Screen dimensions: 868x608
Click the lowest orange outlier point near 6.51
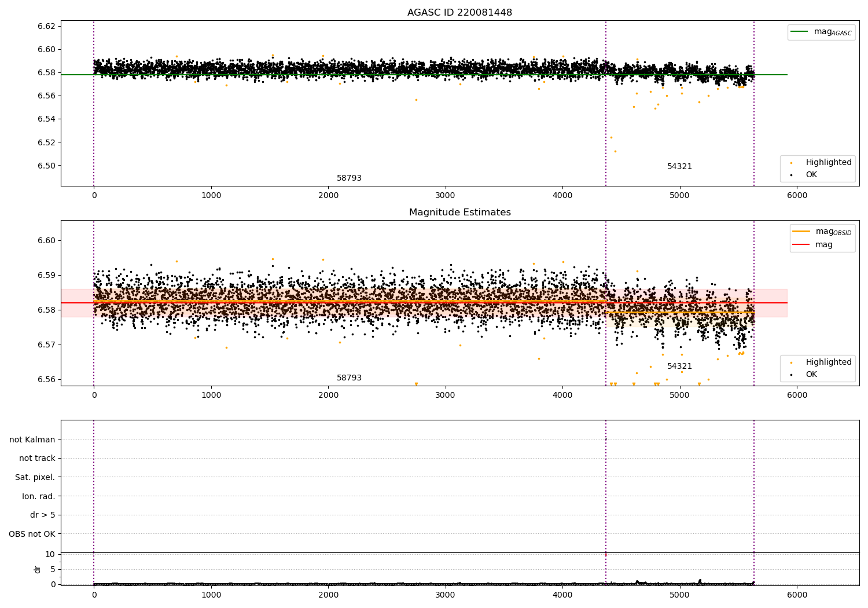(615, 151)
